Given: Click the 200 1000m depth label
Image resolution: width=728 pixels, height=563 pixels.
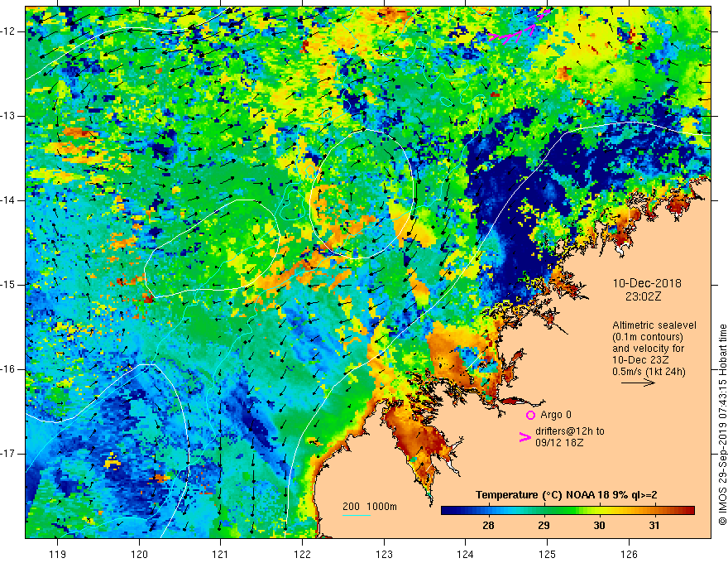Looking at the screenshot, I should point(370,507).
